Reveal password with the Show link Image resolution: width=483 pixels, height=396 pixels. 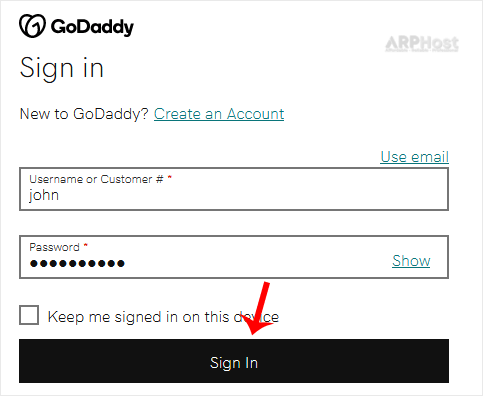(411, 261)
